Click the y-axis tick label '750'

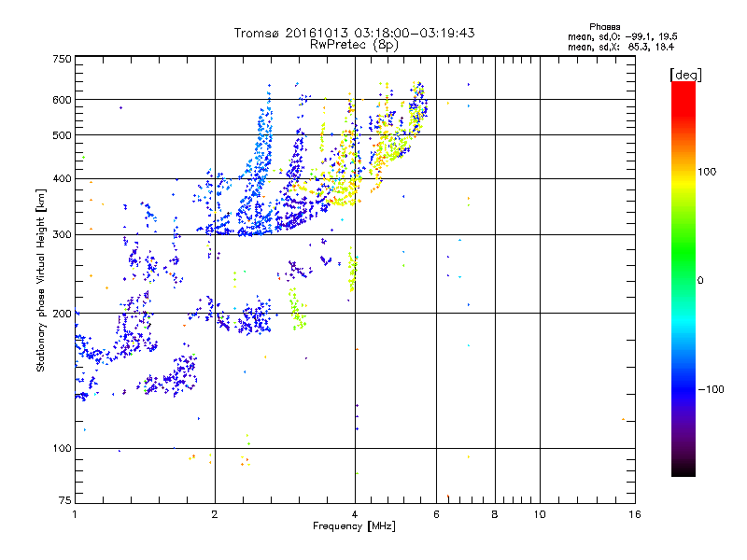click(62, 59)
